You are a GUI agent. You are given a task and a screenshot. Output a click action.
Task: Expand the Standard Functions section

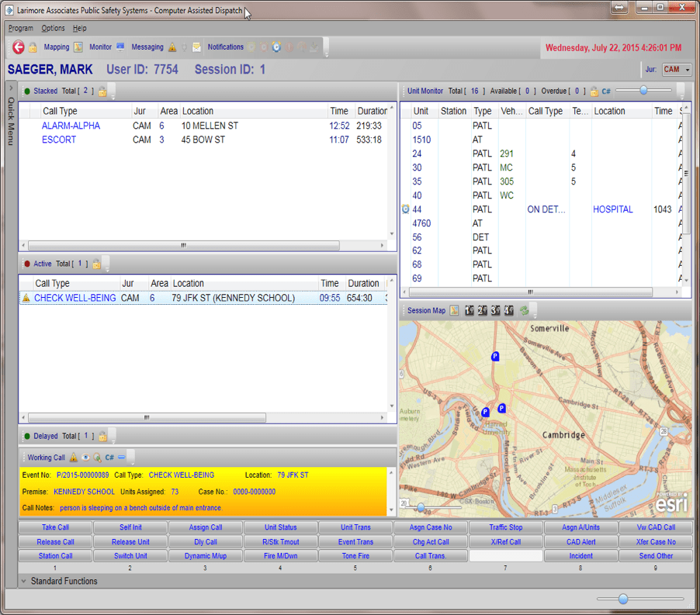pos(60,580)
